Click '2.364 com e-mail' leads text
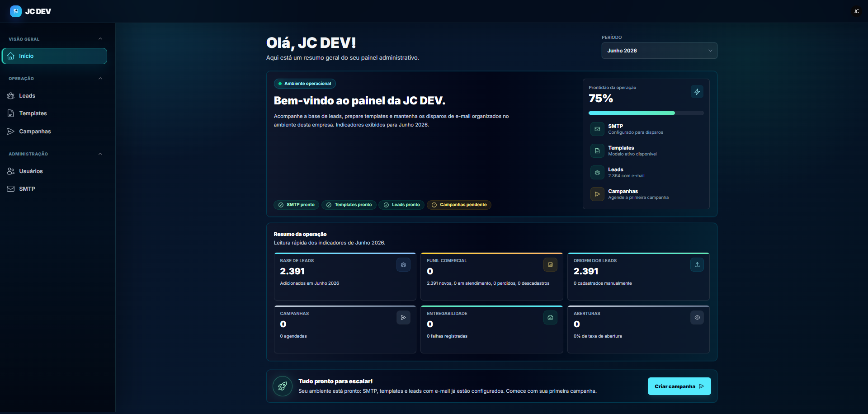 coord(626,176)
